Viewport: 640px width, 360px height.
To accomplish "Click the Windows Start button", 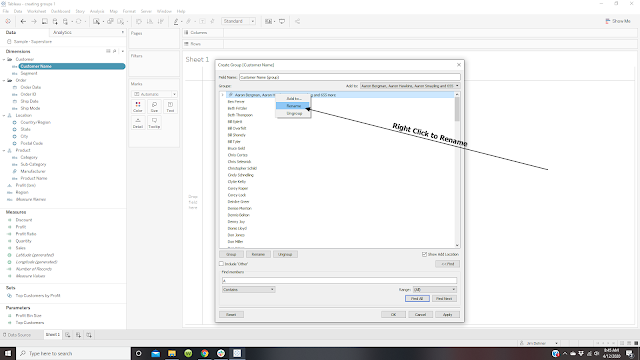I will click(x=8, y=353).
